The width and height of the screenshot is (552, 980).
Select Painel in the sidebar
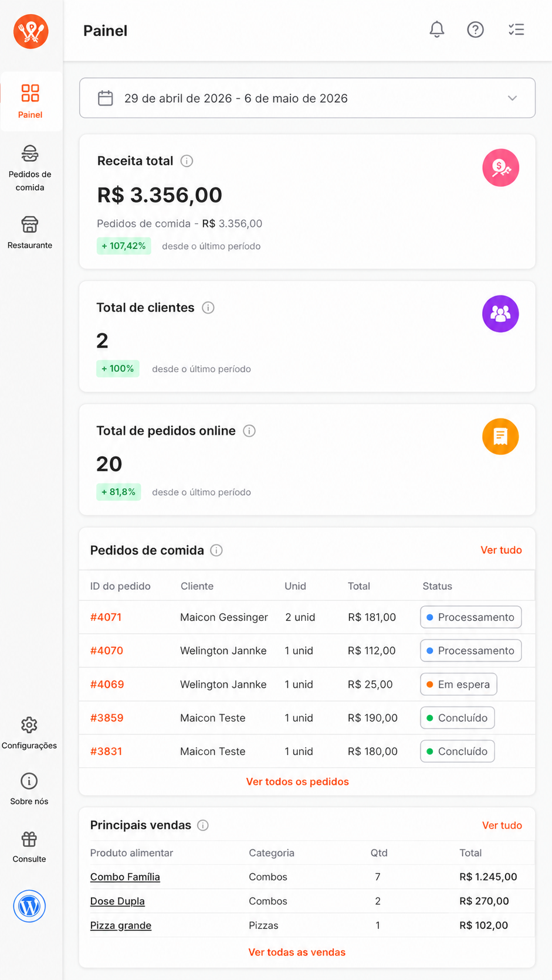tap(31, 101)
